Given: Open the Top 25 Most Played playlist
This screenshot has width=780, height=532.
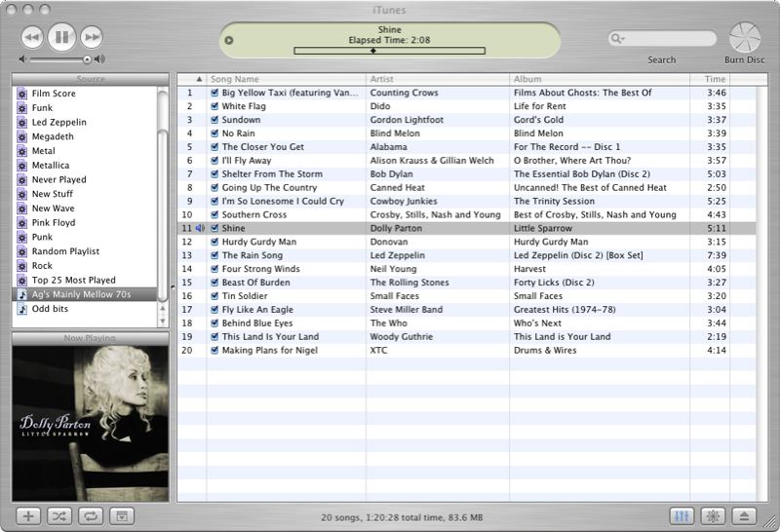Looking at the screenshot, I should (73, 280).
